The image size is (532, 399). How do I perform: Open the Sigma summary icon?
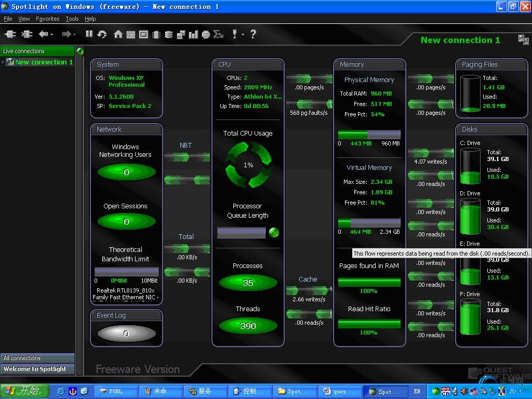[219, 34]
